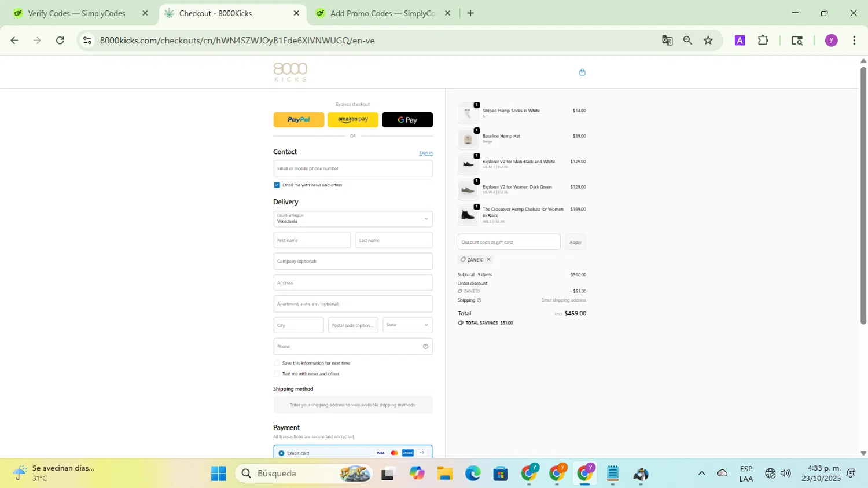Click the Apartment, suite, etc. field
This screenshot has width=868, height=488.
[x=353, y=304]
